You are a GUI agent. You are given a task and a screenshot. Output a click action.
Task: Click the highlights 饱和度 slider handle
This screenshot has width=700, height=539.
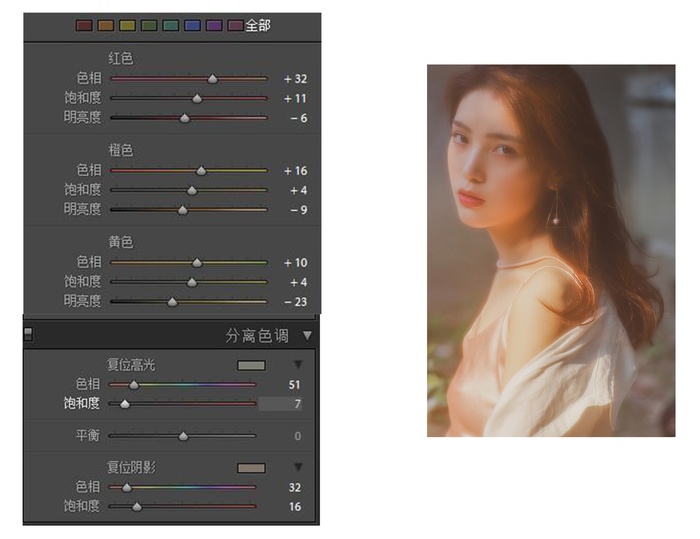pyautogui.click(x=125, y=404)
